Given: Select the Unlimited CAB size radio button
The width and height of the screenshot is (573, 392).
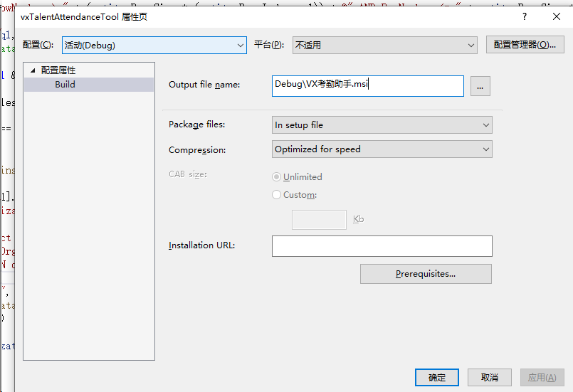Looking at the screenshot, I should [x=277, y=177].
